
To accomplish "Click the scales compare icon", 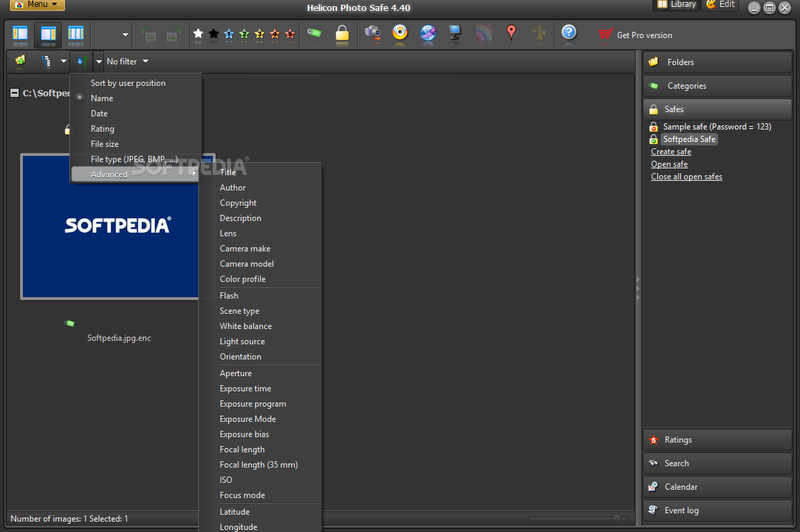I will point(539,33).
